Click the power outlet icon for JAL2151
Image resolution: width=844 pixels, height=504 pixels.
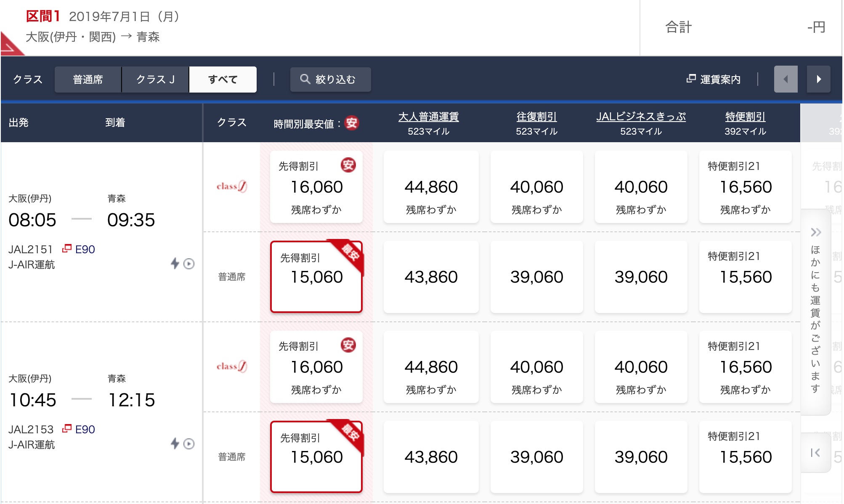175,263
